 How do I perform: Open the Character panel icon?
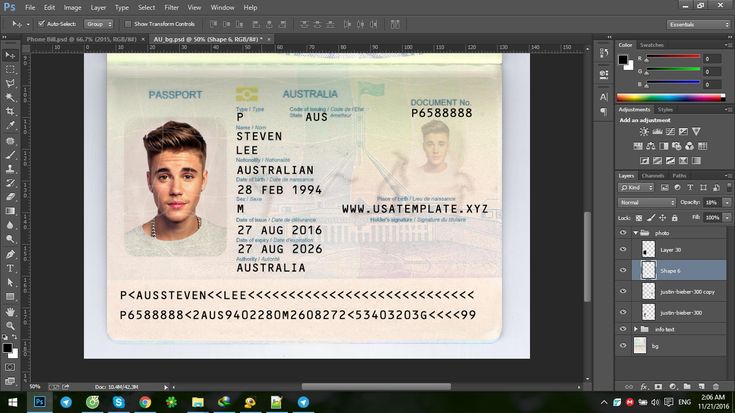604,97
